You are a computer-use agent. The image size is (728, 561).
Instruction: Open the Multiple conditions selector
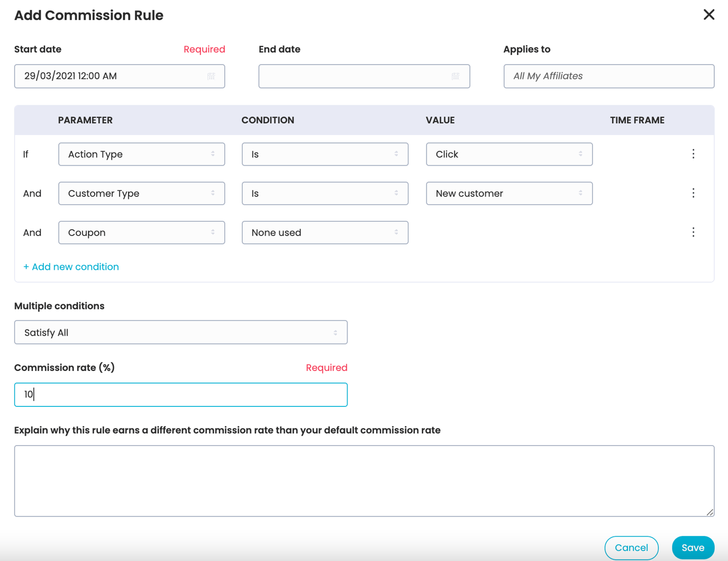(180, 332)
